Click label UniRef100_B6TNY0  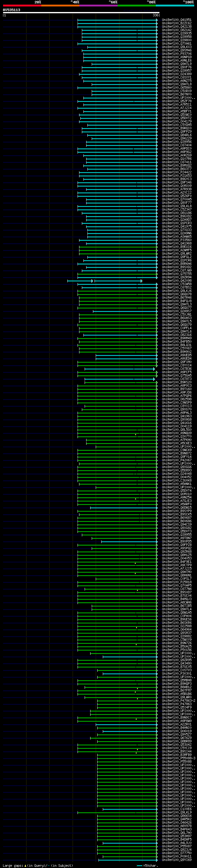176,94
